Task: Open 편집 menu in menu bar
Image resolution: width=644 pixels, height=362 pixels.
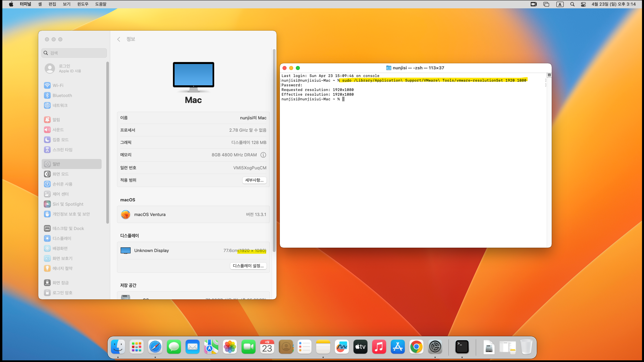Action: tap(52, 4)
